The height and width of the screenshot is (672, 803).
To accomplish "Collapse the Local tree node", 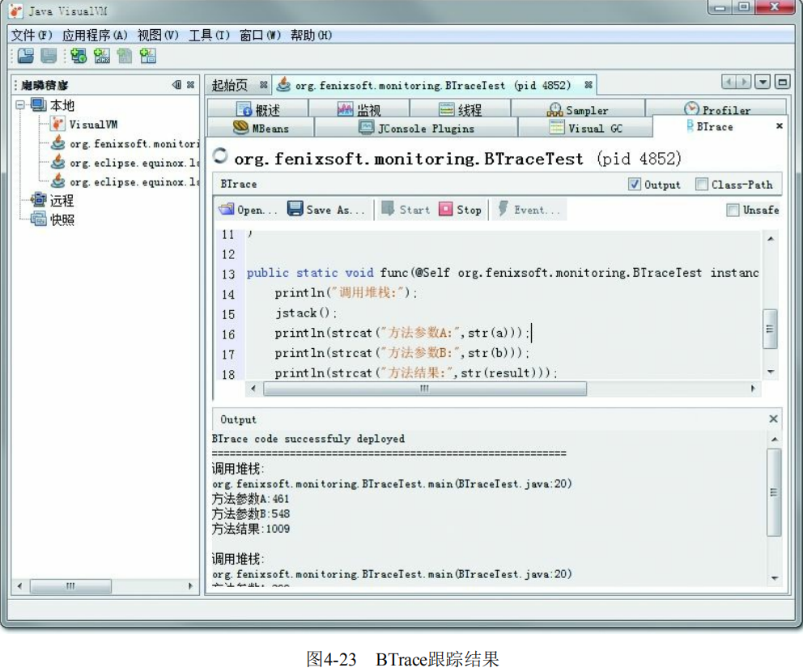I will point(20,105).
